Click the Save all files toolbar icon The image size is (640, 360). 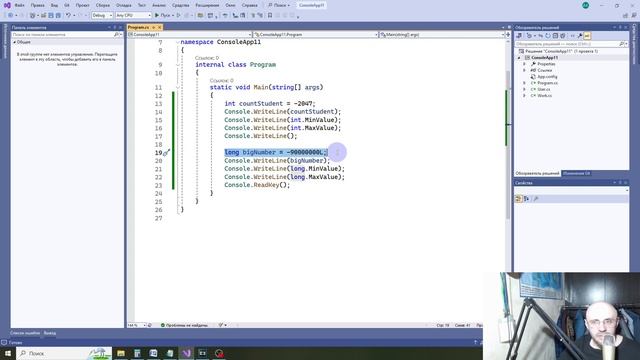click(x=58, y=15)
